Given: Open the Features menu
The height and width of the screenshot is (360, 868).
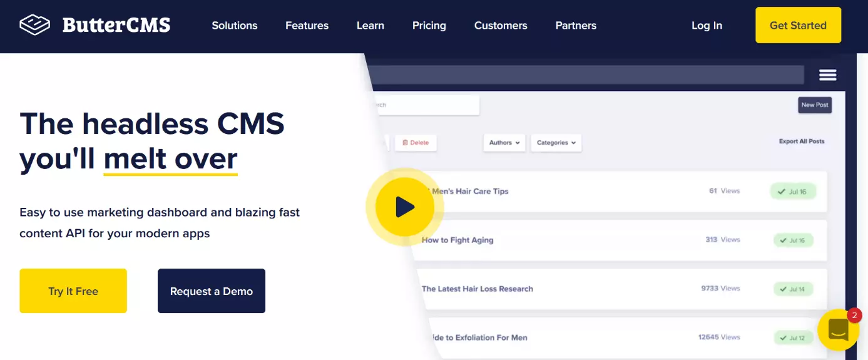Looking at the screenshot, I should click(307, 26).
